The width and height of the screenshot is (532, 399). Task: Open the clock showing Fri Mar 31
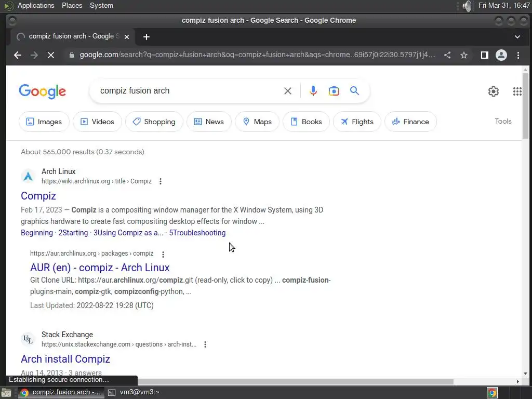click(504, 6)
